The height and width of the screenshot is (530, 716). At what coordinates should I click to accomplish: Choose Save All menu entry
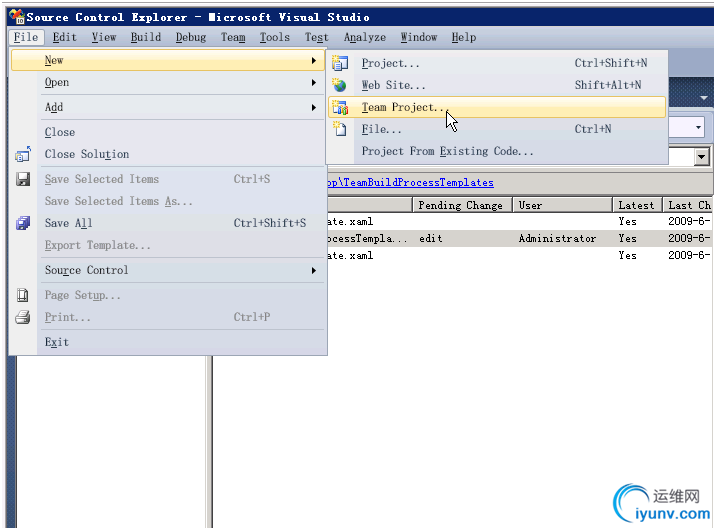coord(168,223)
